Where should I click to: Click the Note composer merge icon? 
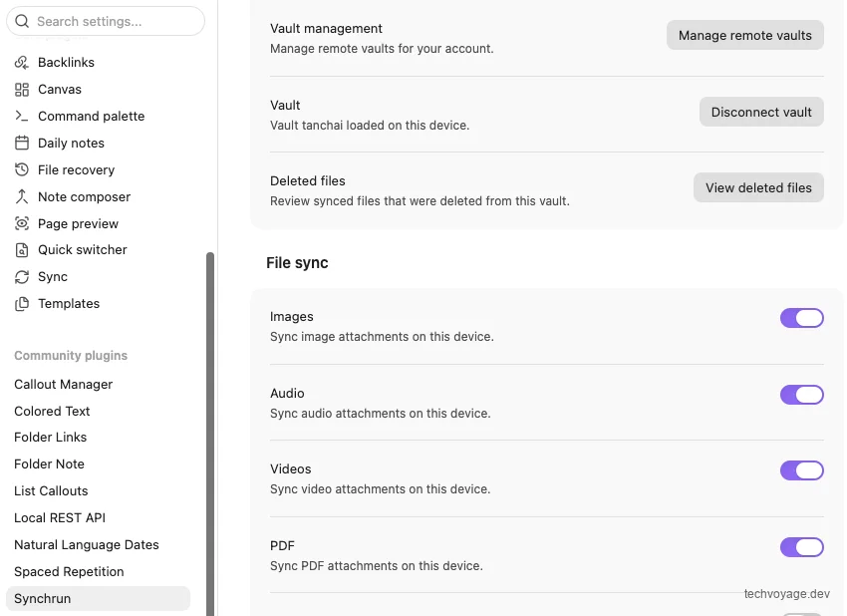(x=22, y=196)
